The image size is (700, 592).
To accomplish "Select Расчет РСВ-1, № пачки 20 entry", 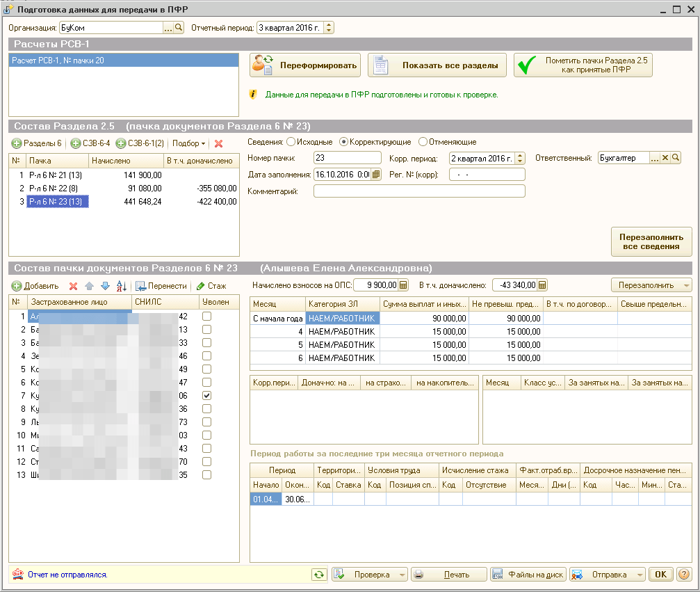I will [x=124, y=61].
